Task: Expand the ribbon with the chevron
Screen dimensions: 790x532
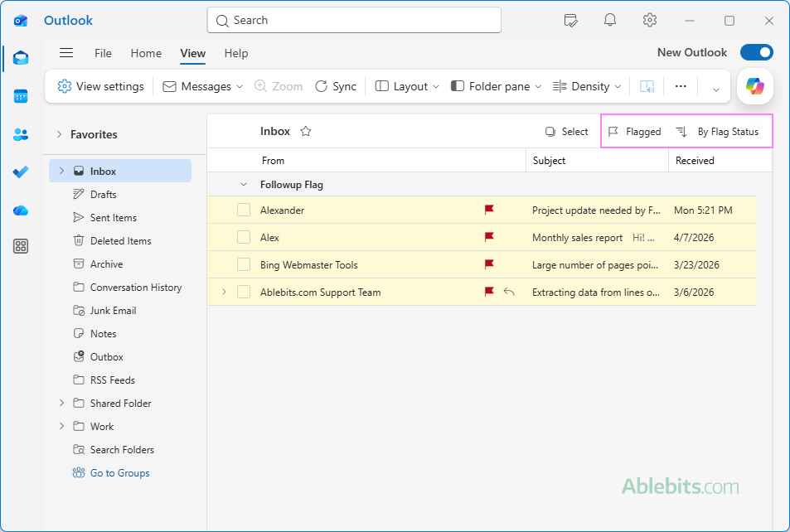Action: pyautogui.click(x=715, y=89)
